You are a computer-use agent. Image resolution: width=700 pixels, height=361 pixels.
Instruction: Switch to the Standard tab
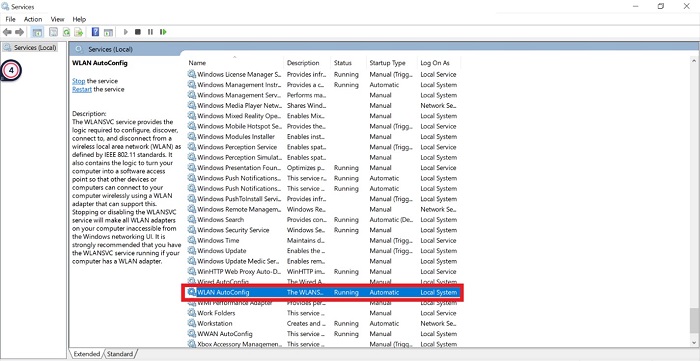(x=120, y=354)
